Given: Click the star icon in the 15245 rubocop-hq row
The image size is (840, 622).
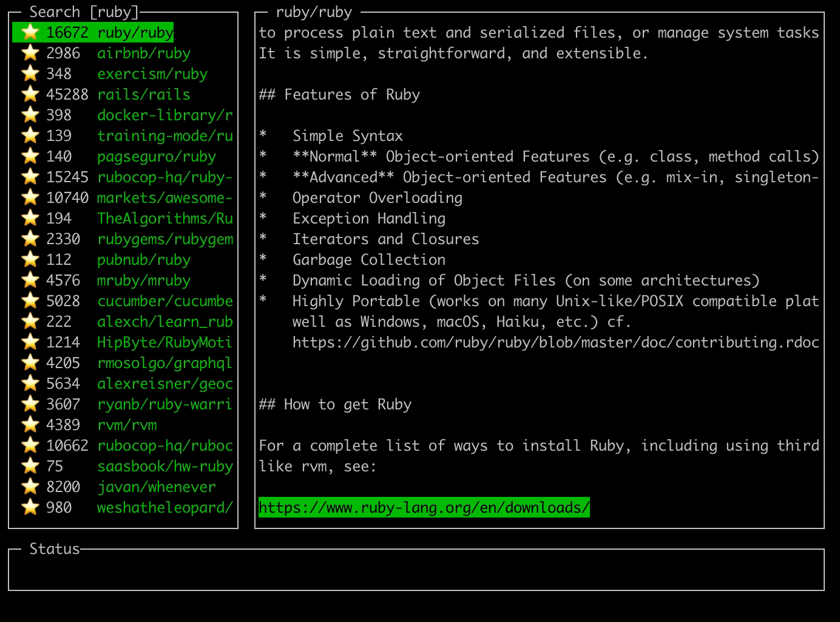Looking at the screenshot, I should (x=30, y=177).
